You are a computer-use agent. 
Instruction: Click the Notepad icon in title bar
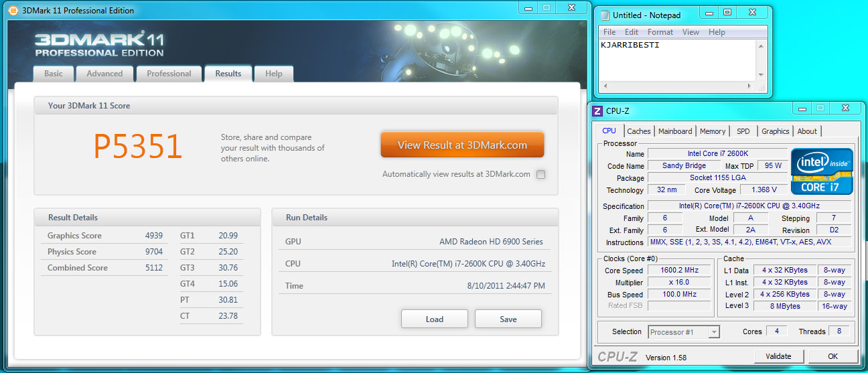coord(604,15)
